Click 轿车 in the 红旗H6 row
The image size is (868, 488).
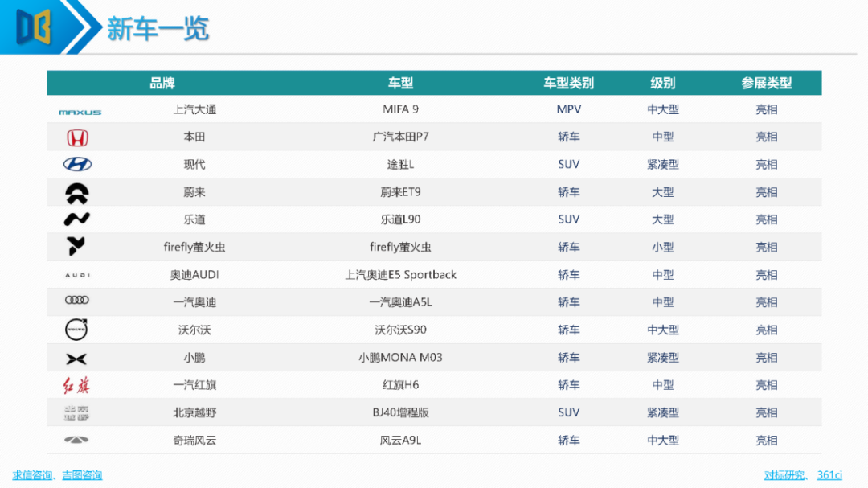pos(568,385)
